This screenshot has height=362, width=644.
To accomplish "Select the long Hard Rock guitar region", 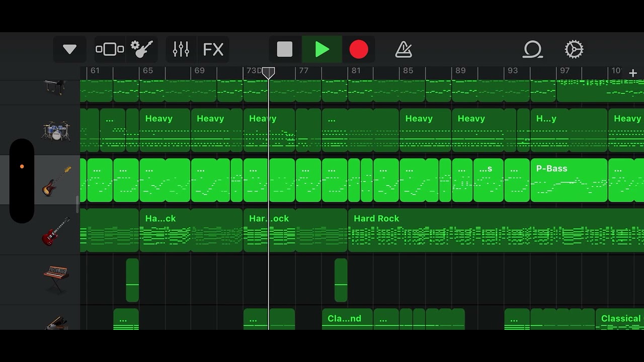I will tap(496, 230).
